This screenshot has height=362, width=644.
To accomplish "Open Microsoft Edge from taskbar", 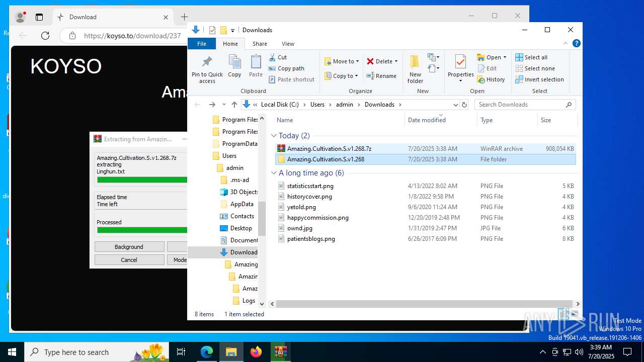I will 207,352.
